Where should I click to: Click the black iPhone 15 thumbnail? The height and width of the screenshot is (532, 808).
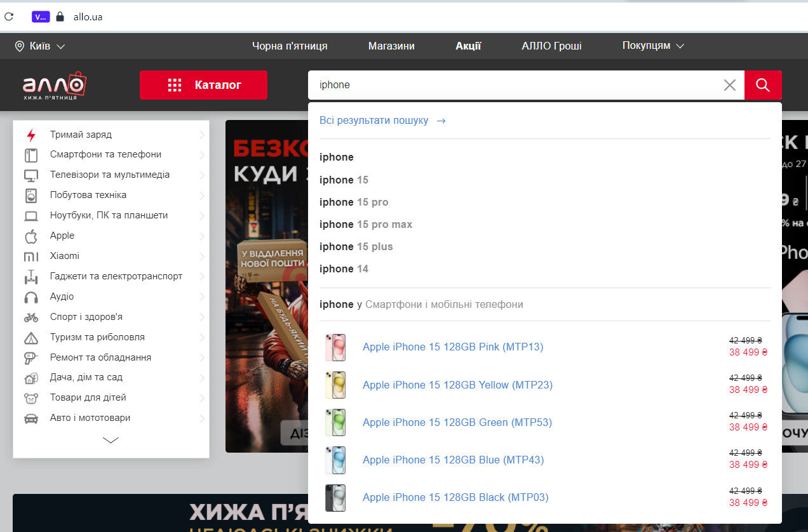point(335,497)
